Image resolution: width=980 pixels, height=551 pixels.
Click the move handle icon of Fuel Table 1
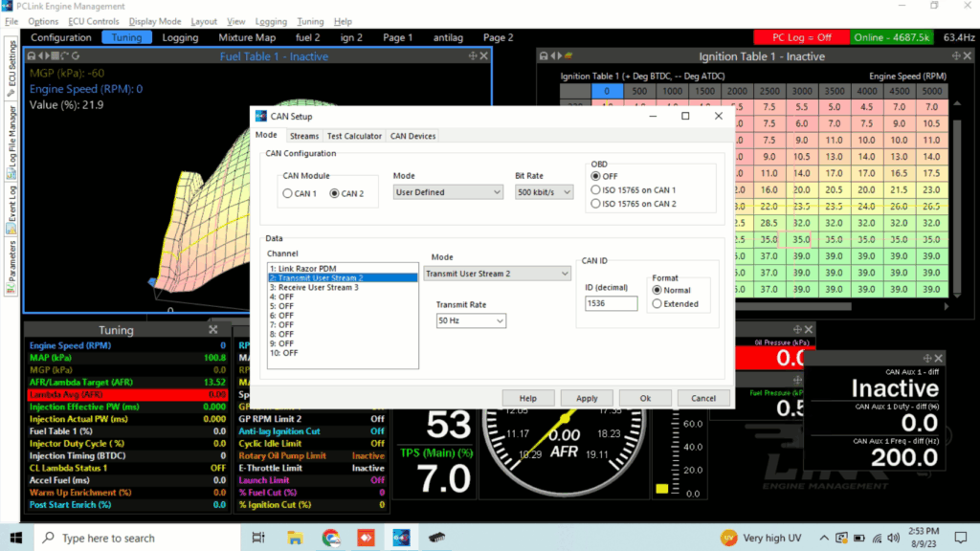coord(473,56)
